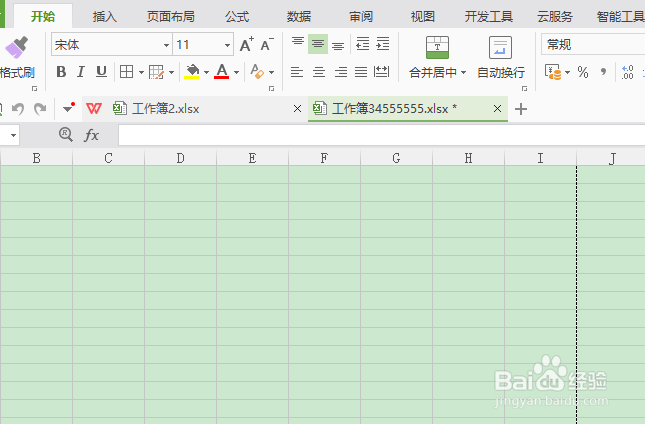The image size is (645, 424).
Task: Click Merge and Center button
Action: coord(437,57)
